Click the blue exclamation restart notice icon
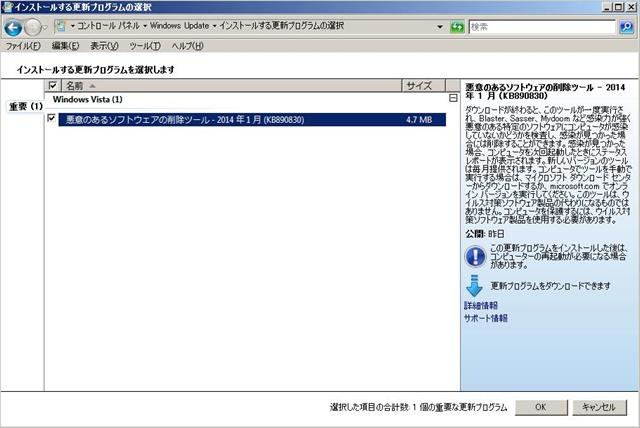The width and height of the screenshot is (640, 428). tap(475, 256)
